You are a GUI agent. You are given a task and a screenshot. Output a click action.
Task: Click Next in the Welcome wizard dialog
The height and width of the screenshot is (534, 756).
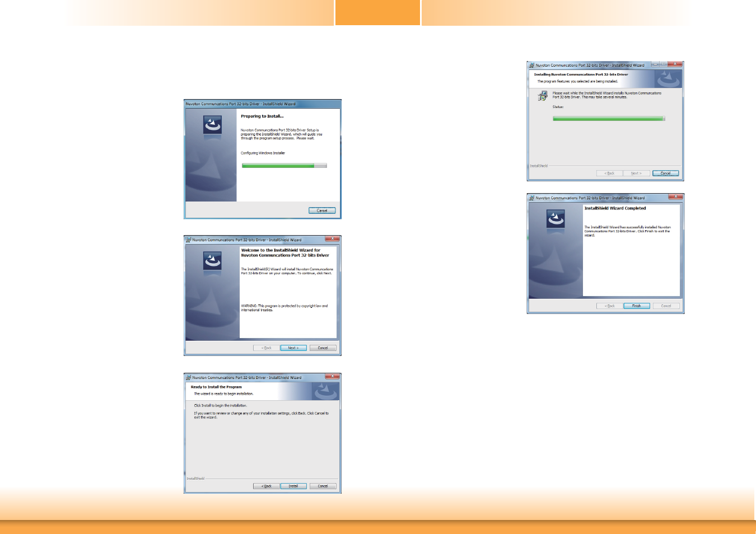pos(293,348)
